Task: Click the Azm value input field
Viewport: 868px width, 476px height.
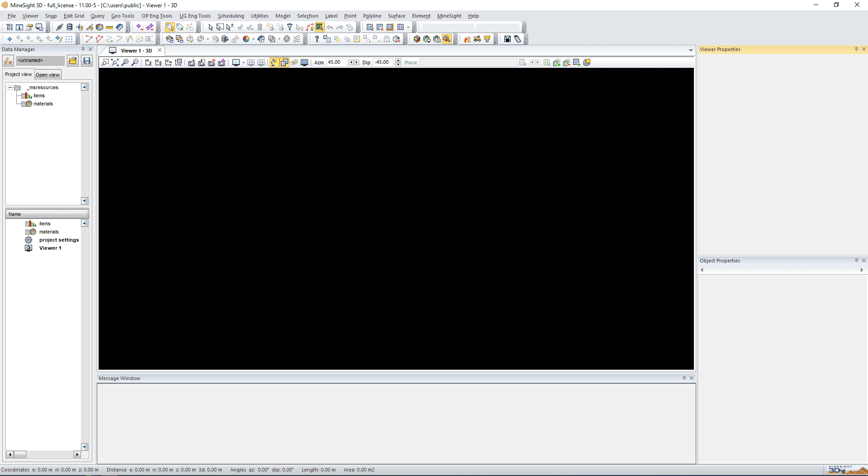Action: tap(337, 62)
